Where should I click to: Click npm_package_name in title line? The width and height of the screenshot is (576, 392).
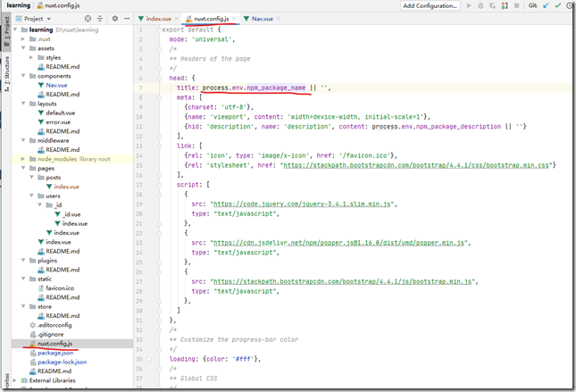[276, 88]
